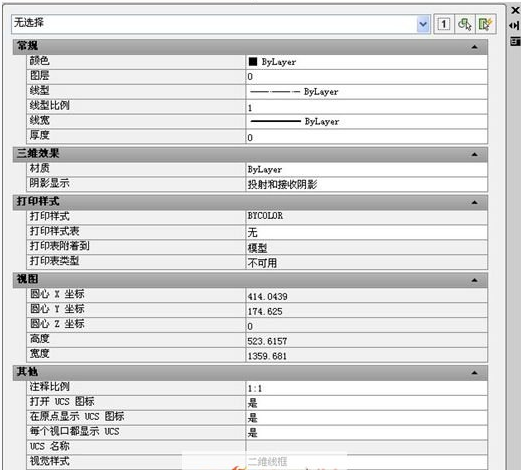Open Quick Select icon
This screenshot has width=521, height=470.
pos(485,24)
